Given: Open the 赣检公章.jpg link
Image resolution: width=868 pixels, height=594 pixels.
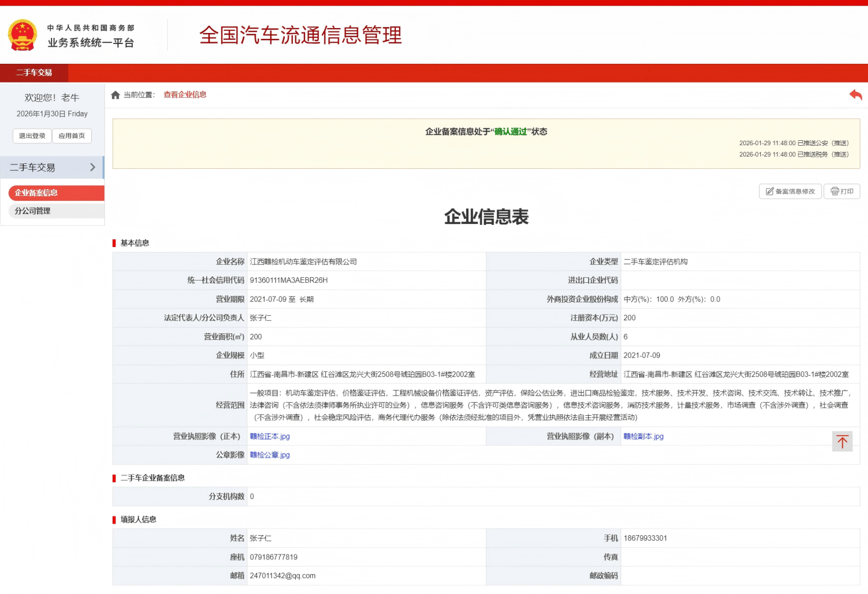Looking at the screenshot, I should (270, 455).
